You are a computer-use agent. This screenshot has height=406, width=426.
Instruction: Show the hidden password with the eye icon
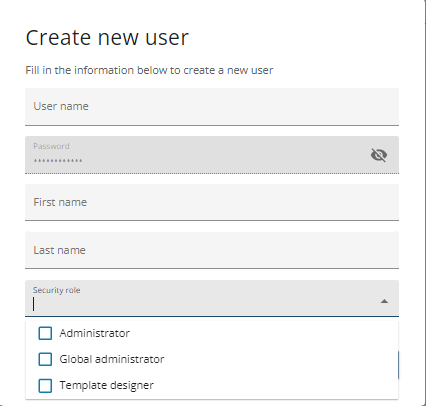379,155
